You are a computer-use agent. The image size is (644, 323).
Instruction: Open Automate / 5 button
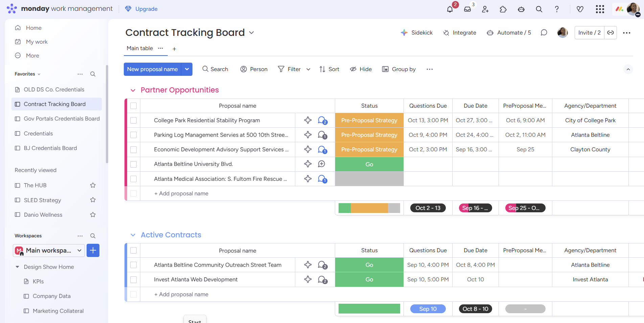[x=509, y=33]
